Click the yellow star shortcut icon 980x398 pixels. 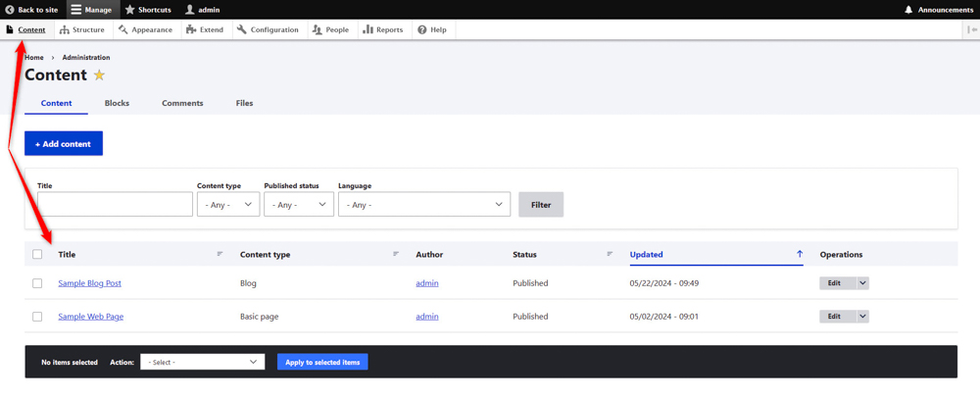click(99, 75)
